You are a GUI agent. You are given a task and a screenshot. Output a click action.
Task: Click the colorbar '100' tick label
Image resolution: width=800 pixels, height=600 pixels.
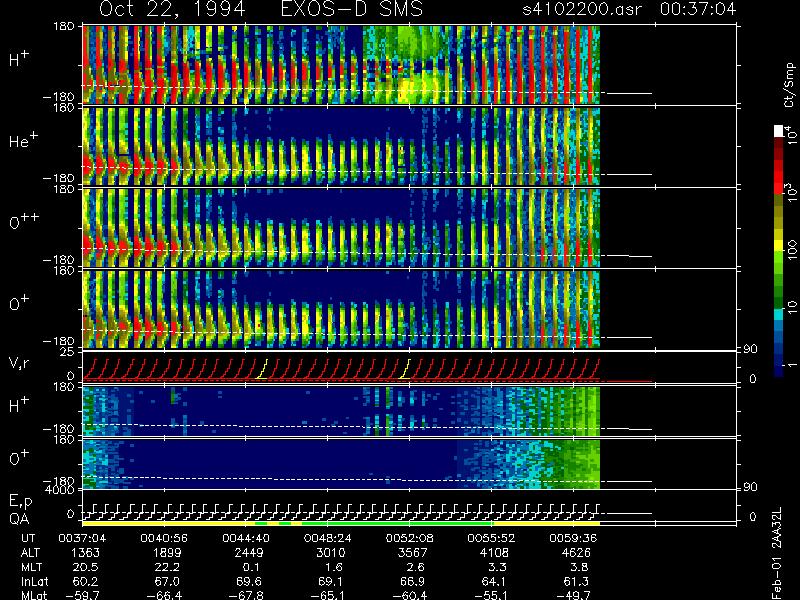tap(792, 250)
